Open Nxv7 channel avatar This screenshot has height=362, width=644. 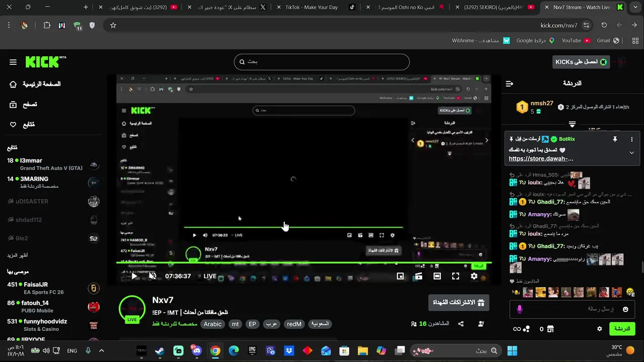pyautogui.click(x=132, y=309)
